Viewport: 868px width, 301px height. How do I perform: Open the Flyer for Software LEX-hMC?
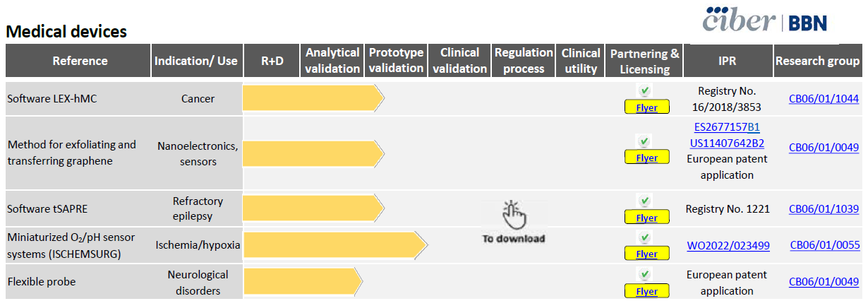click(646, 108)
